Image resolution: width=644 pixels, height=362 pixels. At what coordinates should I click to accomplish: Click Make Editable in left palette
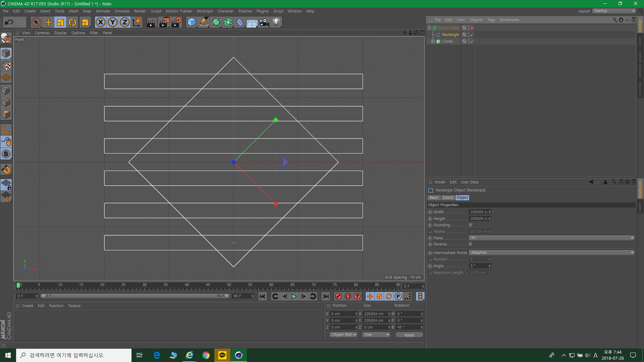[6, 38]
